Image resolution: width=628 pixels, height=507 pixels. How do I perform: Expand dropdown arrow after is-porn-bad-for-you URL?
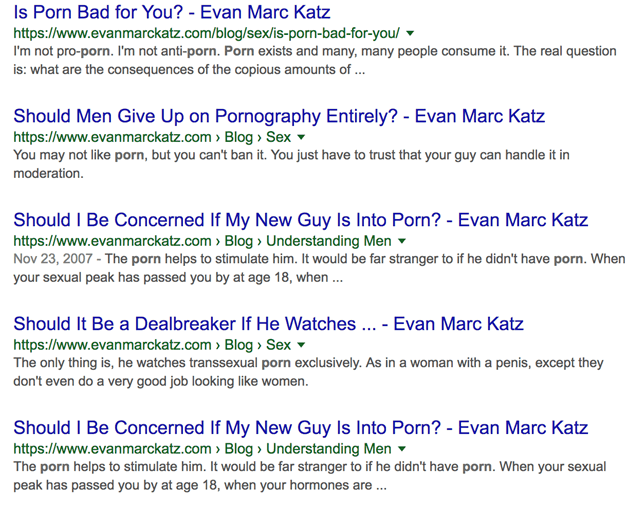tap(410, 33)
